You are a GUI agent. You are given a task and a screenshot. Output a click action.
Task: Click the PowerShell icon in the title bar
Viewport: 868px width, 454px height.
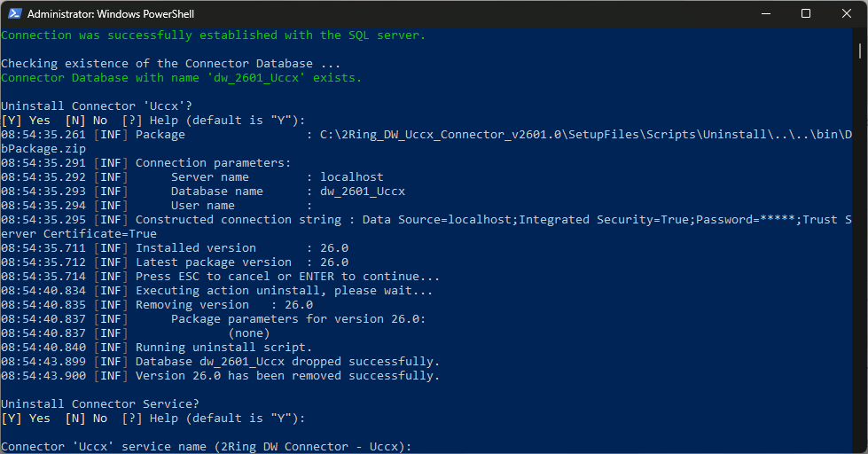pyautogui.click(x=13, y=14)
